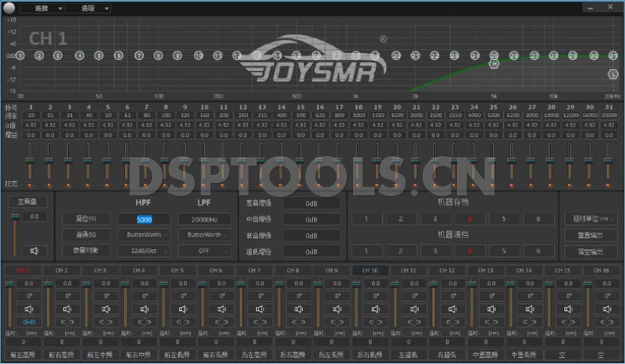Image resolution: width=625 pixels, height=364 pixels.
Task: Mute channel CH 16 speaker icon
Action: (x=607, y=309)
